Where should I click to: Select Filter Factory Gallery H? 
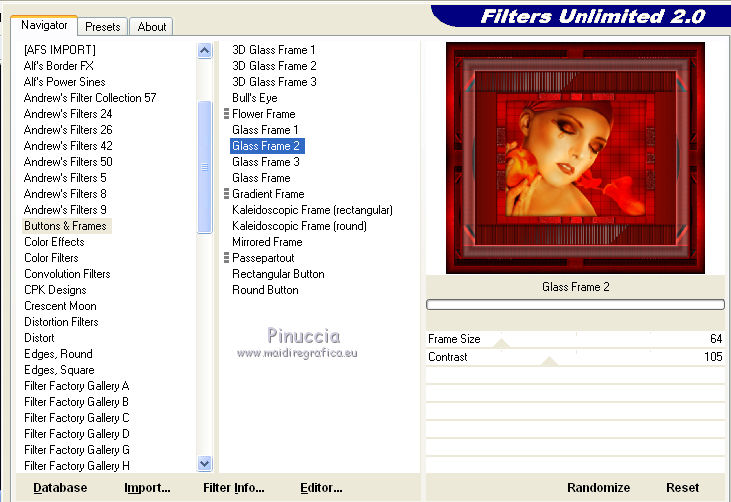[77, 466]
